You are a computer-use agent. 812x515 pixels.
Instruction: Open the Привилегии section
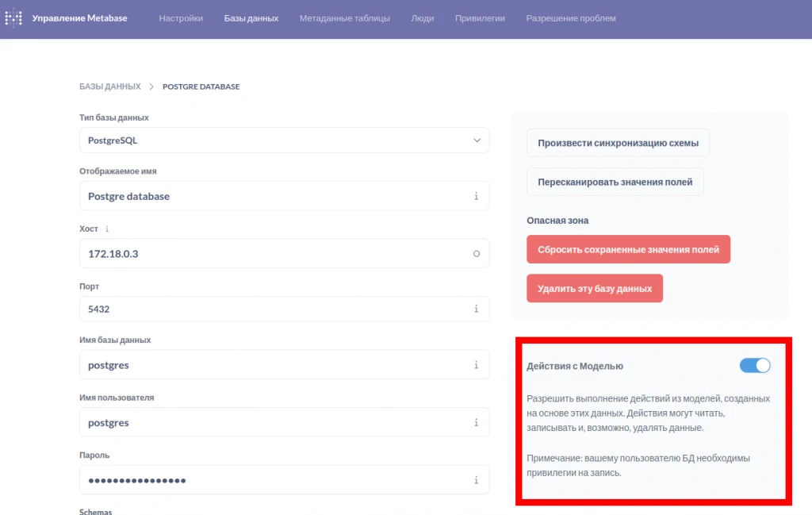click(x=480, y=18)
